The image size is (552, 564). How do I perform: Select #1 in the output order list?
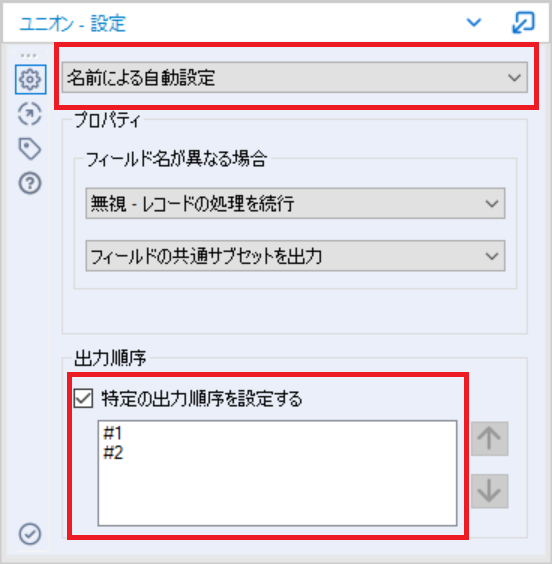pos(113,433)
